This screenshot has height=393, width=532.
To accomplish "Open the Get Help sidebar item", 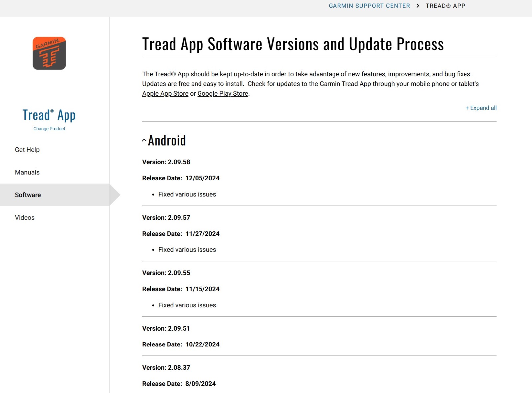I will coord(27,150).
